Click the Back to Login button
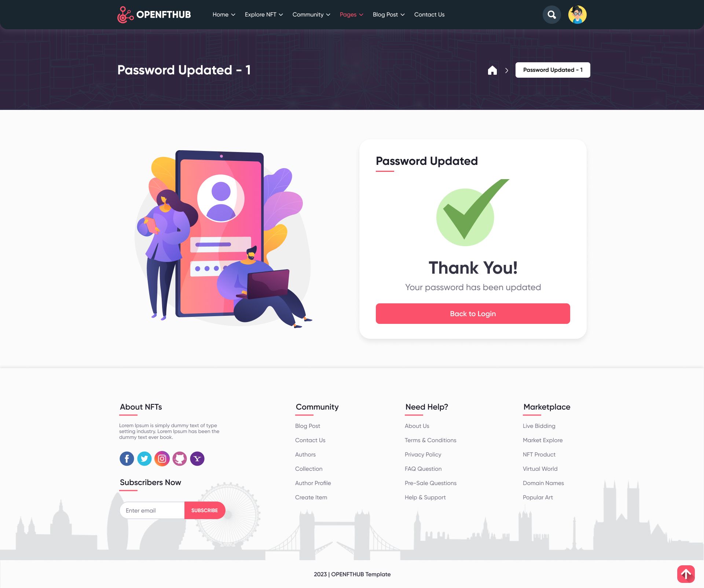 (473, 314)
